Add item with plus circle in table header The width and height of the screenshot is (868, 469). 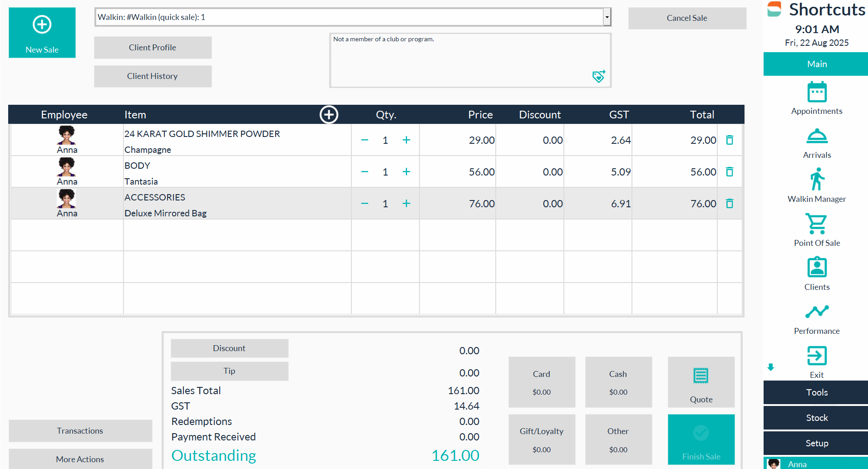click(329, 115)
